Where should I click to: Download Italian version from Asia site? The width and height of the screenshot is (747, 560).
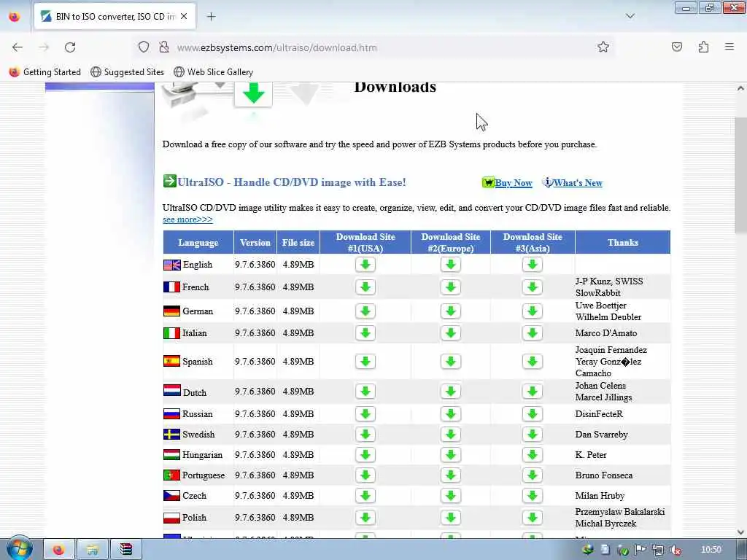click(532, 333)
